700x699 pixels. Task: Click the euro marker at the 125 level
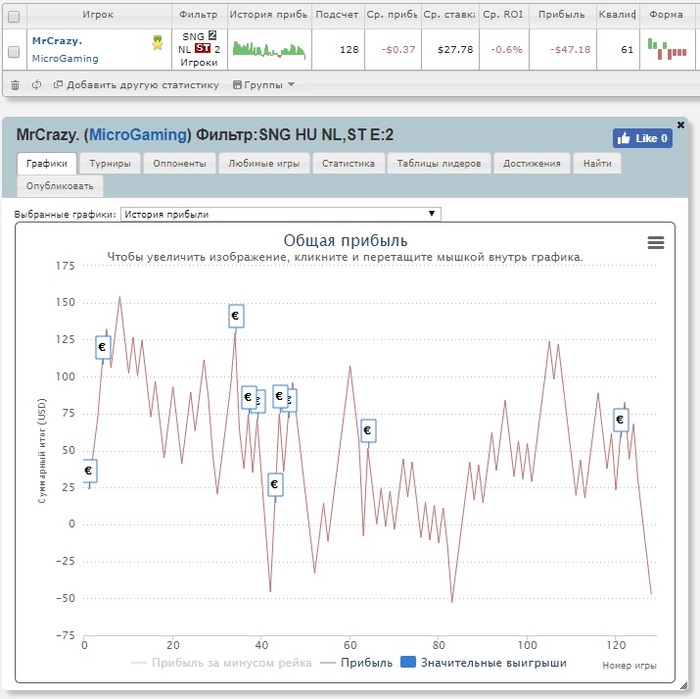click(x=103, y=347)
